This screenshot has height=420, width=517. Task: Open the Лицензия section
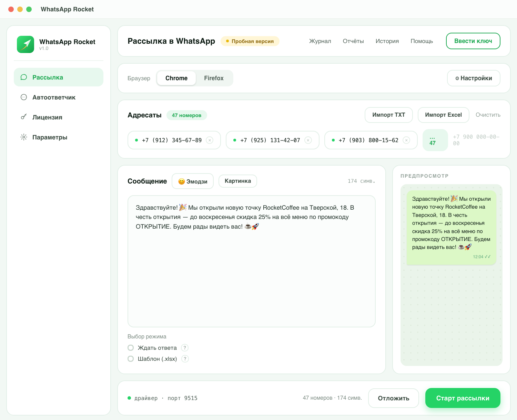[x=59, y=117]
